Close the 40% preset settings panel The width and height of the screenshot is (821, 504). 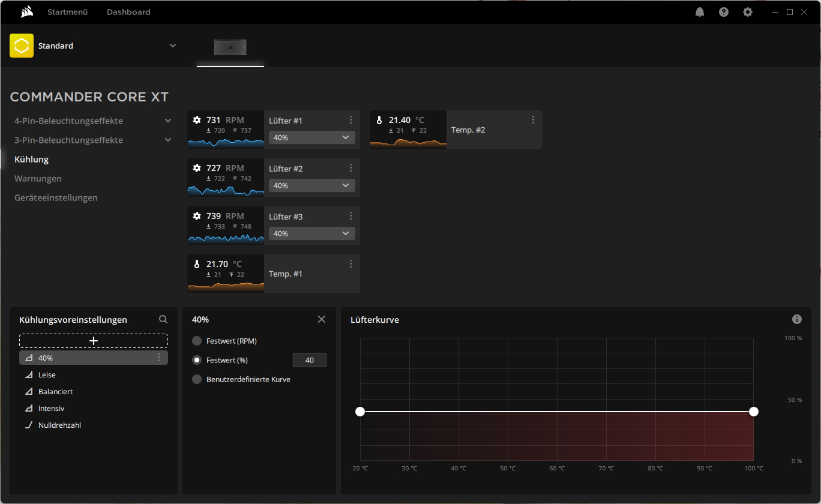(322, 319)
